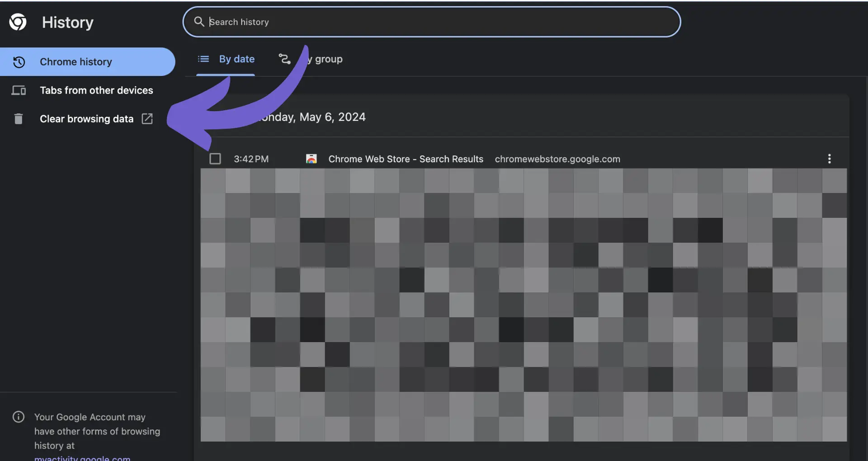Open more actions menu for Chrome Web Store entry

click(829, 159)
